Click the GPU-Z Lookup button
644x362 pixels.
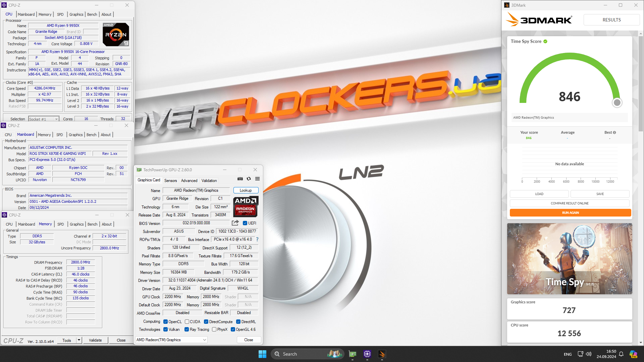pos(246,190)
